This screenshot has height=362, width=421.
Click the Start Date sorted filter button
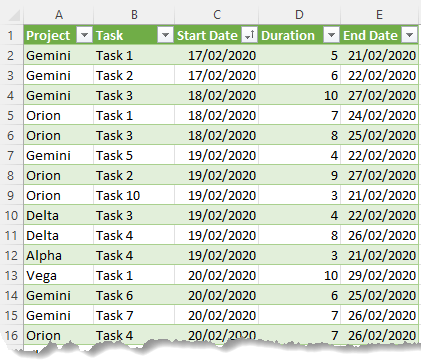tap(249, 35)
